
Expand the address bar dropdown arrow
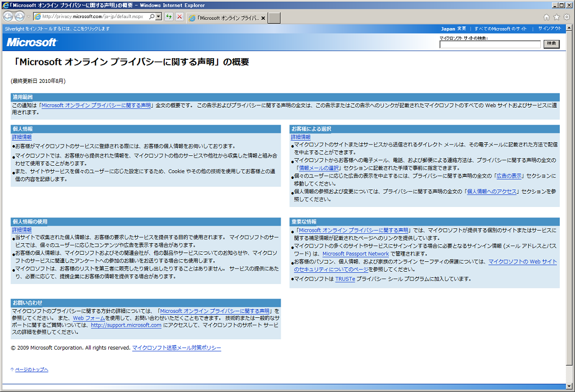pos(159,17)
